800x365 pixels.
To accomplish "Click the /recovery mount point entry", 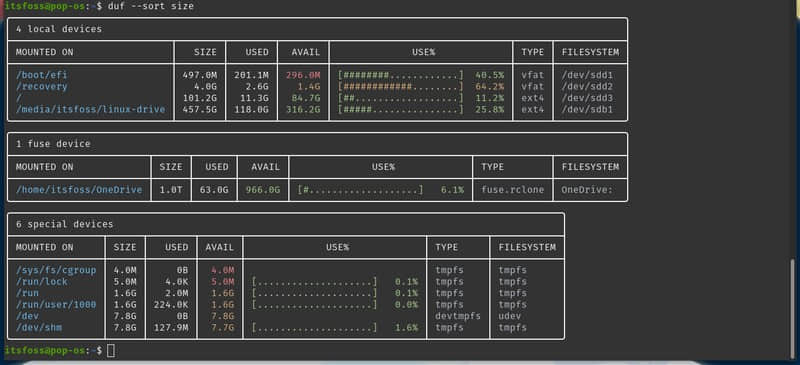I will [x=41, y=87].
